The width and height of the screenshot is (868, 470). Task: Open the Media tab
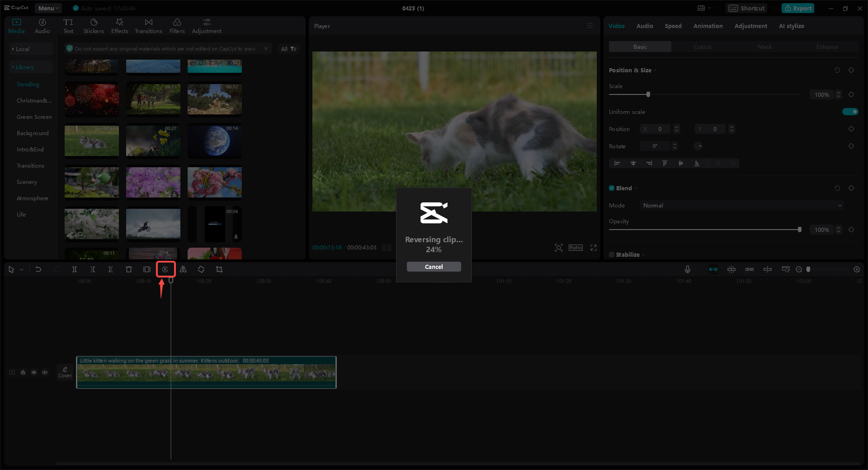(16, 26)
